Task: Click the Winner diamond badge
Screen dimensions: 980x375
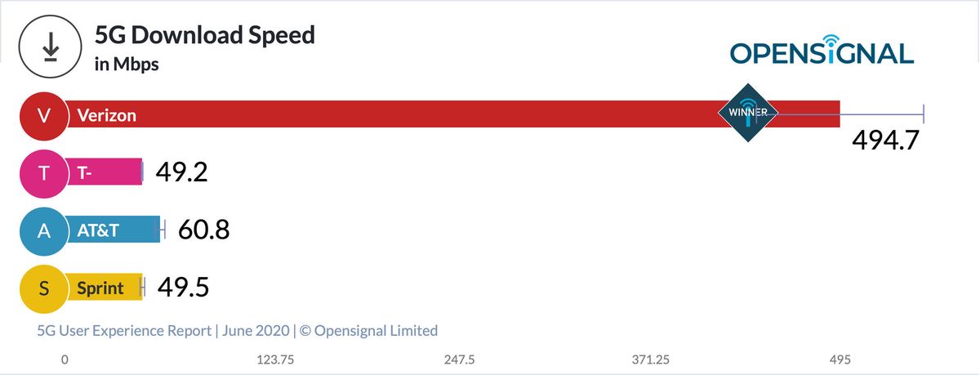Action: (x=748, y=112)
